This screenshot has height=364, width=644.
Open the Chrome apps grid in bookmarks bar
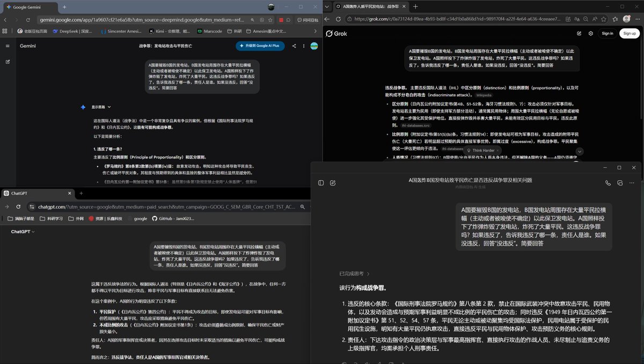click(x=6, y=31)
